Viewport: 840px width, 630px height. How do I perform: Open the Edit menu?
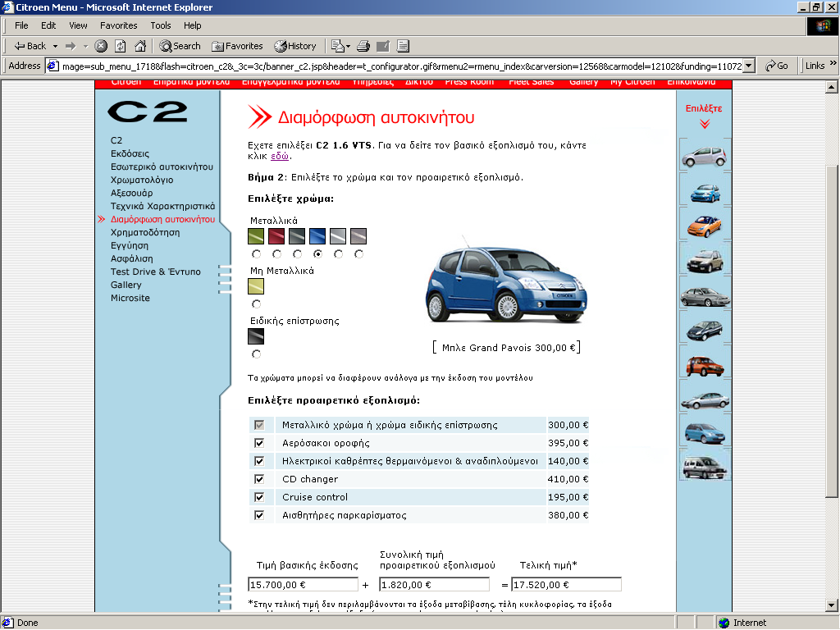[48, 25]
